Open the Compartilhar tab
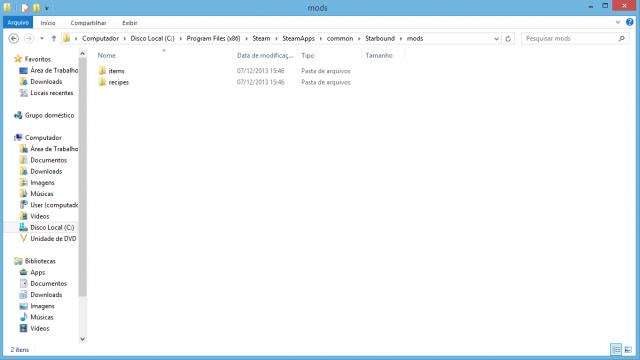This screenshot has width=640, height=360. tap(88, 23)
